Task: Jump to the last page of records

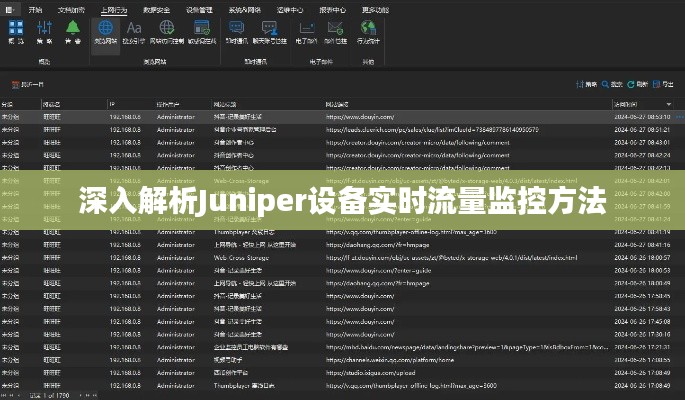Action: 94,396
